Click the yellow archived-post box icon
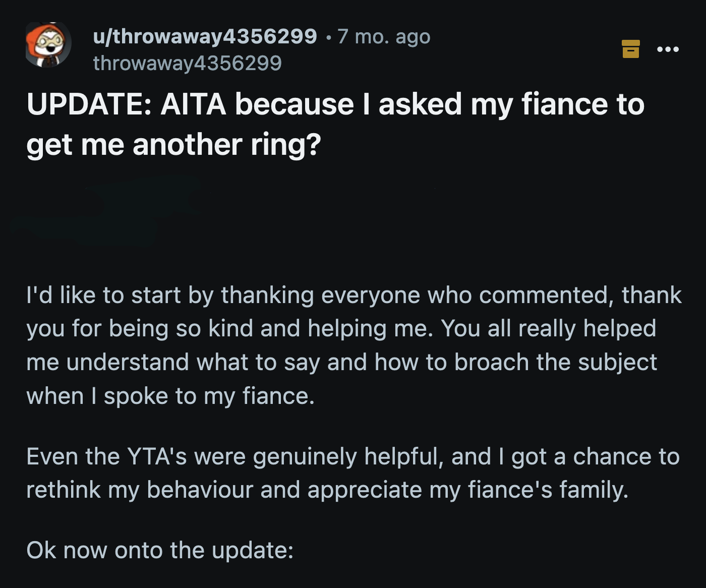Viewport: 706px width, 588px height. coord(630,49)
